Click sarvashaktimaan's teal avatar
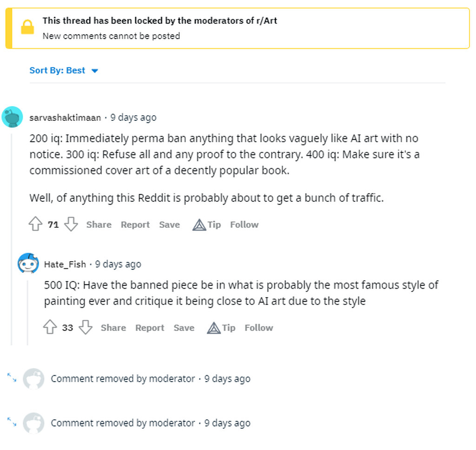 (12, 117)
